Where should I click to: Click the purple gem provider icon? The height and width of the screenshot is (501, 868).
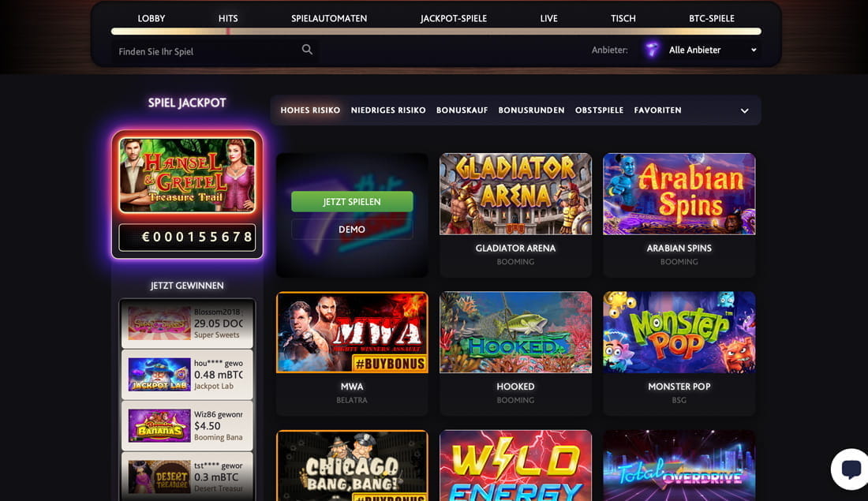tap(652, 50)
